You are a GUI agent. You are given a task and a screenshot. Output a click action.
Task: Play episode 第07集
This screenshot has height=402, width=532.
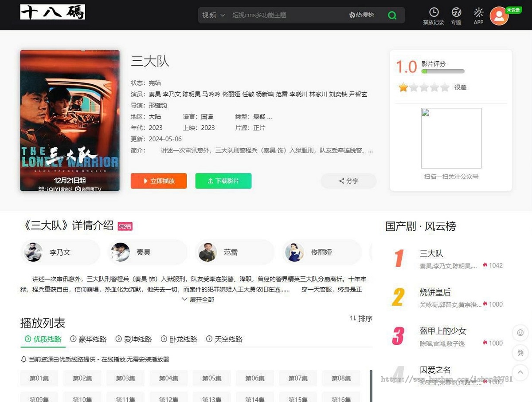click(298, 378)
